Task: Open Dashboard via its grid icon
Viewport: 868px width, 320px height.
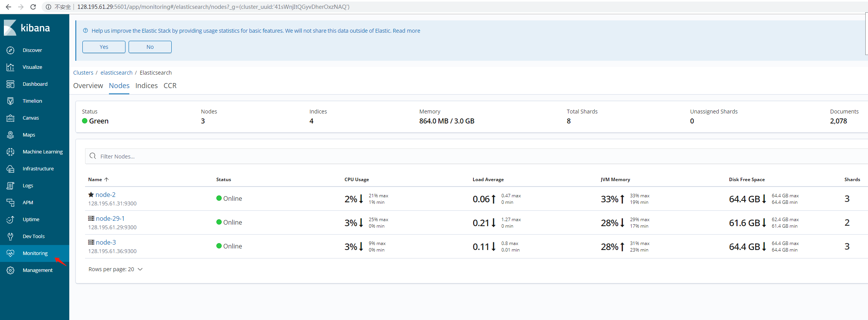Action: [10, 84]
